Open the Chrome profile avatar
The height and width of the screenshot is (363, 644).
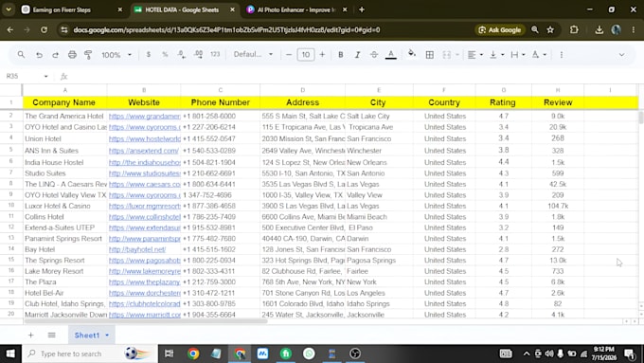click(616, 29)
